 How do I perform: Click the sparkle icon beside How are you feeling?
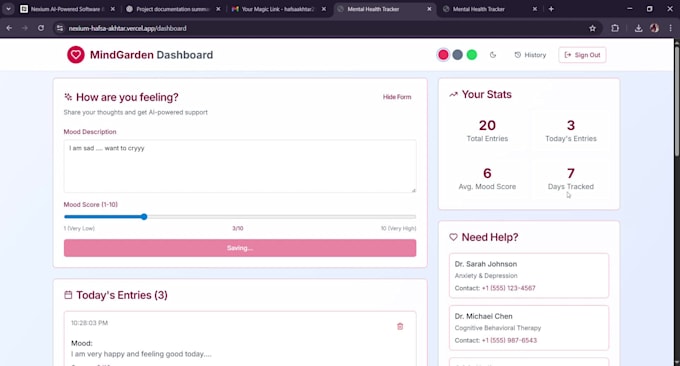(x=68, y=97)
